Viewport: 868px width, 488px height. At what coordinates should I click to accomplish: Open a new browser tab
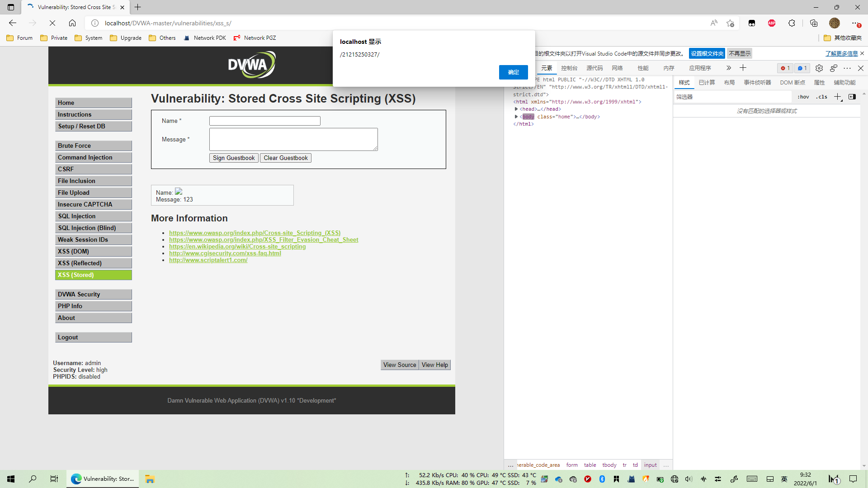coord(138,7)
